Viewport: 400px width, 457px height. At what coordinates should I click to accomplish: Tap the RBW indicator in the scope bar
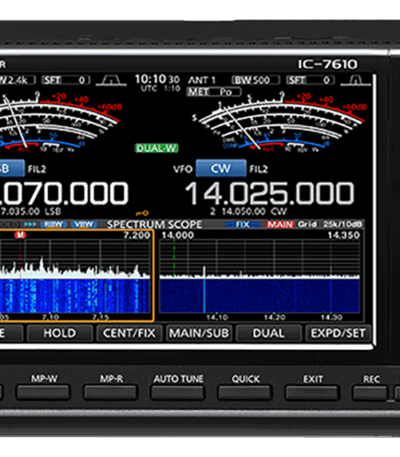click(53, 224)
